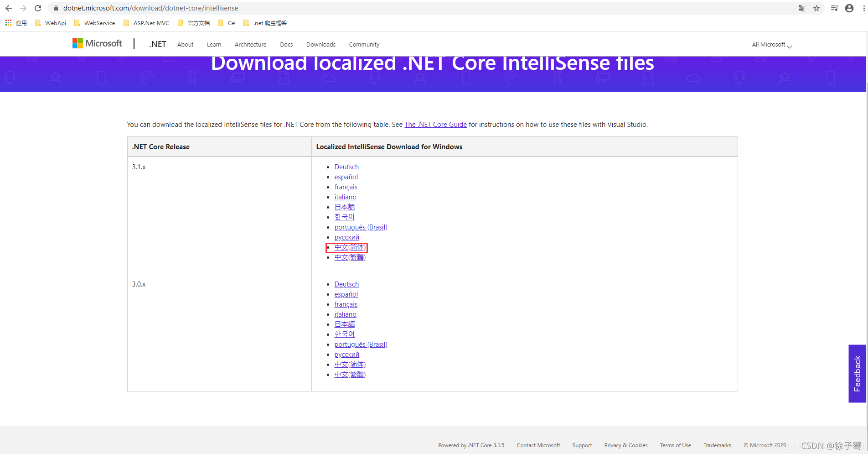The image size is (868, 454).
Task: Open the Community menu item
Action: [364, 45]
